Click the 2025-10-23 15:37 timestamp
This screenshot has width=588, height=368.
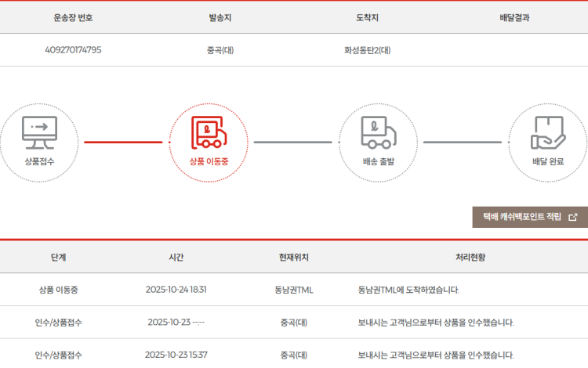click(x=176, y=355)
